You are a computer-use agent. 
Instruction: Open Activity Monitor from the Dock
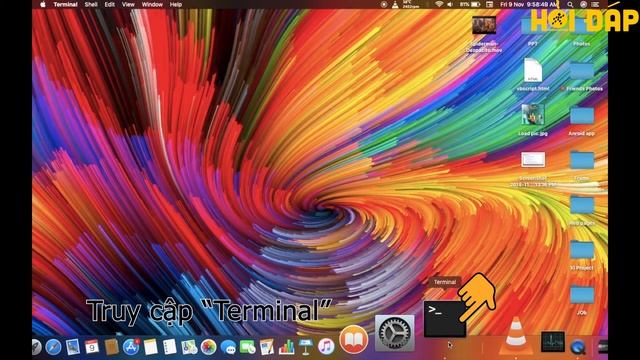553,342
